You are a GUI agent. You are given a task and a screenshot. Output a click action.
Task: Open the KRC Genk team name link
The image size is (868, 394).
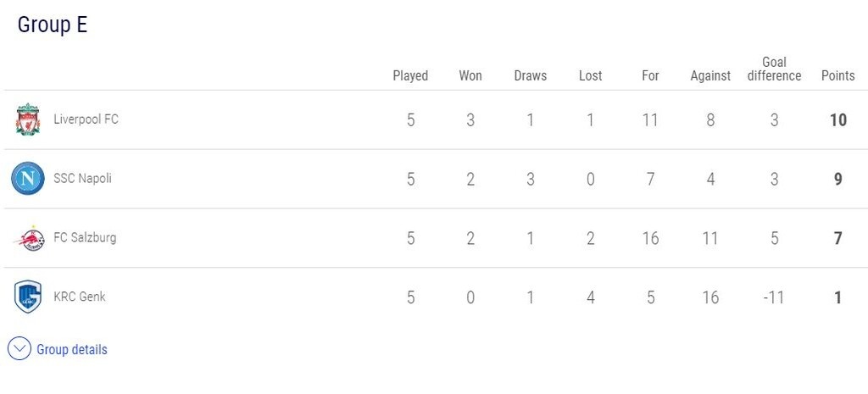point(80,297)
